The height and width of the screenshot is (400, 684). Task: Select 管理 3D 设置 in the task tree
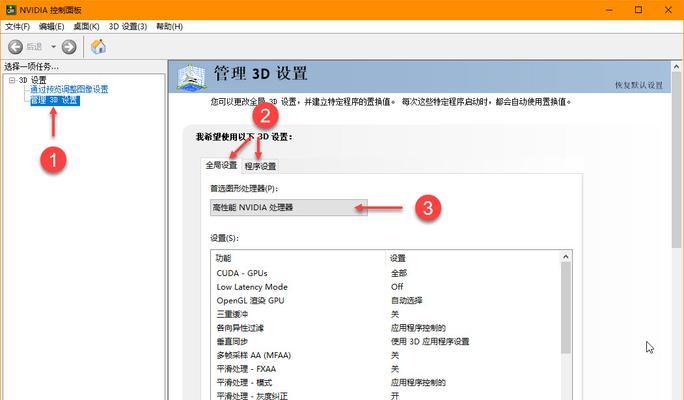click(x=54, y=100)
